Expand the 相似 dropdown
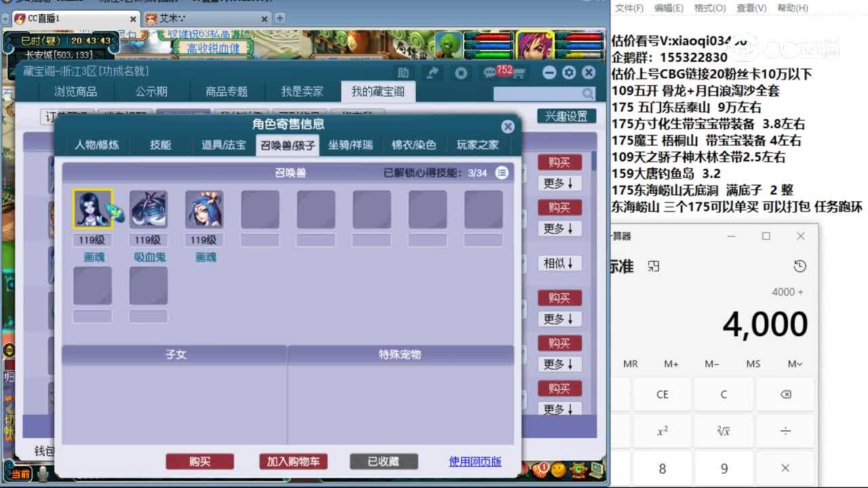This screenshot has height=488, width=868. pos(559,263)
